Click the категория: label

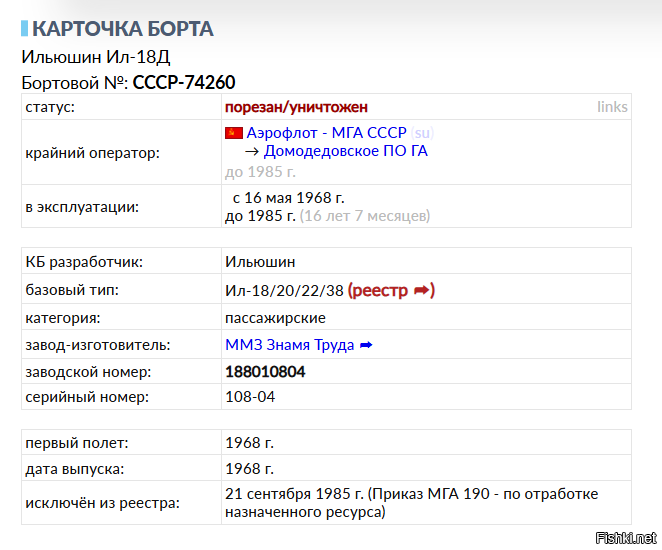point(63,318)
